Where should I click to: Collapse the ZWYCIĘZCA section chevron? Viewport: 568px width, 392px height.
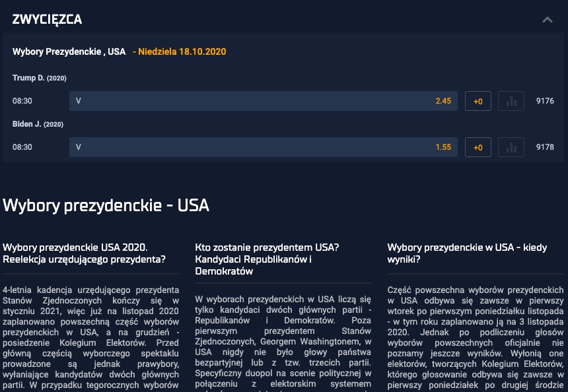tap(548, 20)
